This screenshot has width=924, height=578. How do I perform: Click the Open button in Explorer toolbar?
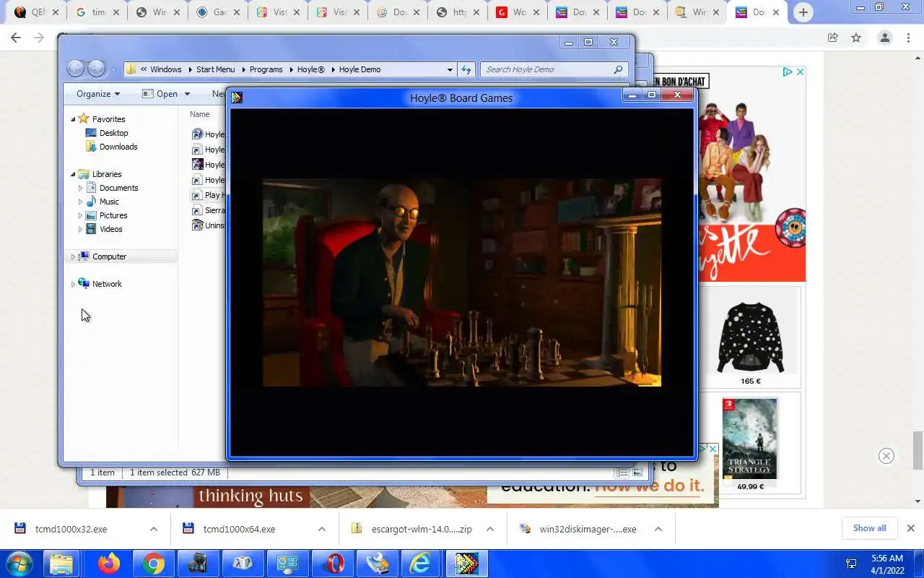(x=160, y=93)
